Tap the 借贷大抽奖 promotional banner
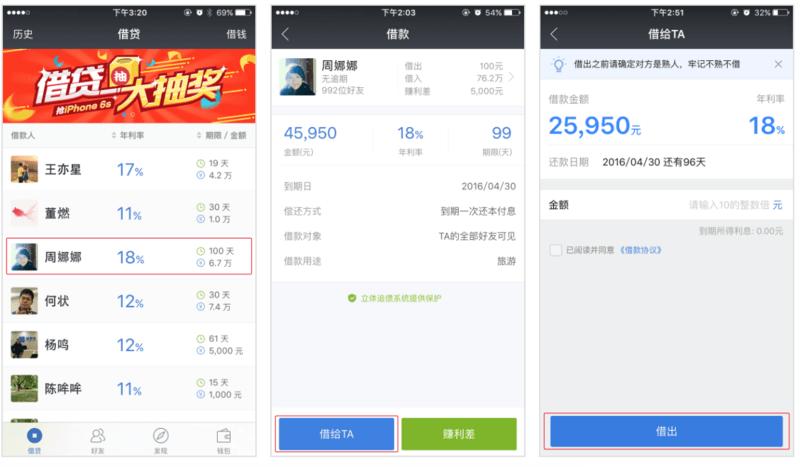800x467 pixels. [129, 86]
